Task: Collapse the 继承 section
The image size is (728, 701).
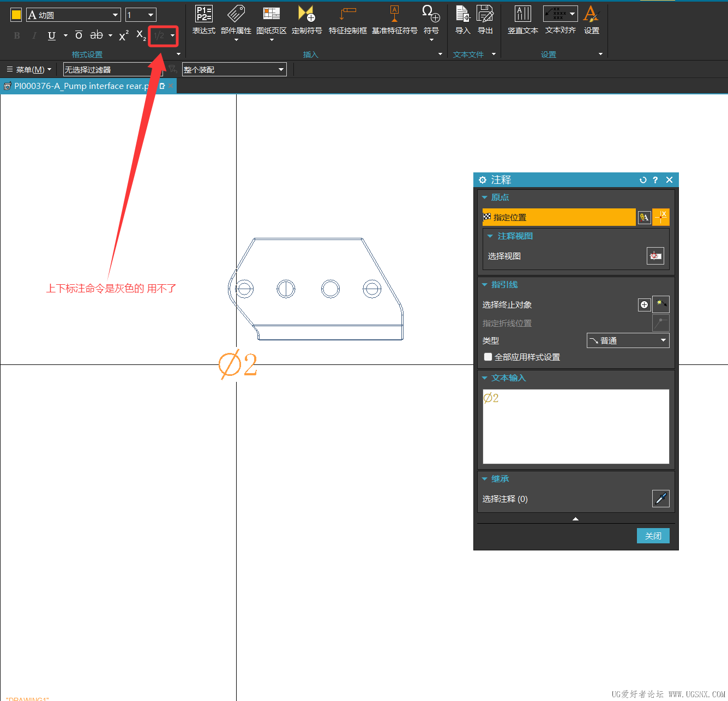Action: (484, 479)
